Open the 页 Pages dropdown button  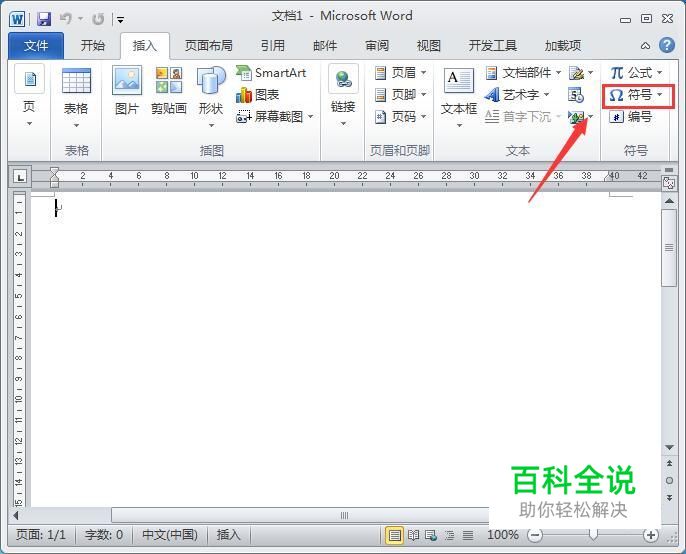coord(29,95)
